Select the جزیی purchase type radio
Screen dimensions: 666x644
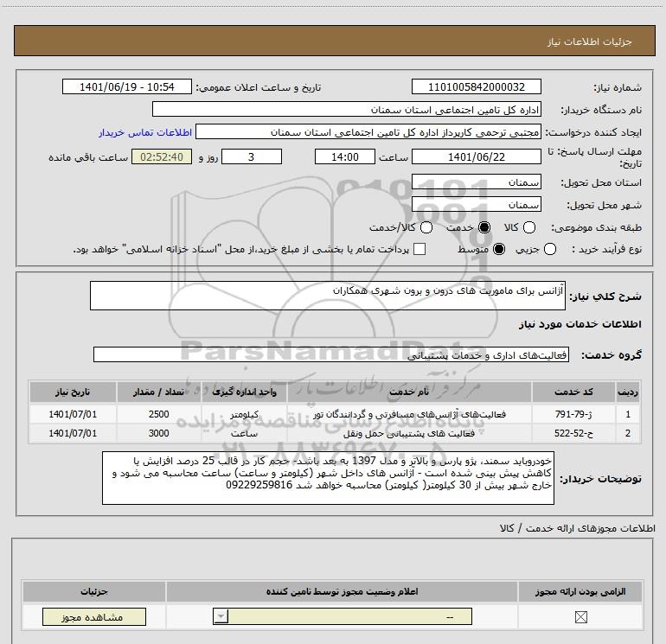tap(550, 249)
